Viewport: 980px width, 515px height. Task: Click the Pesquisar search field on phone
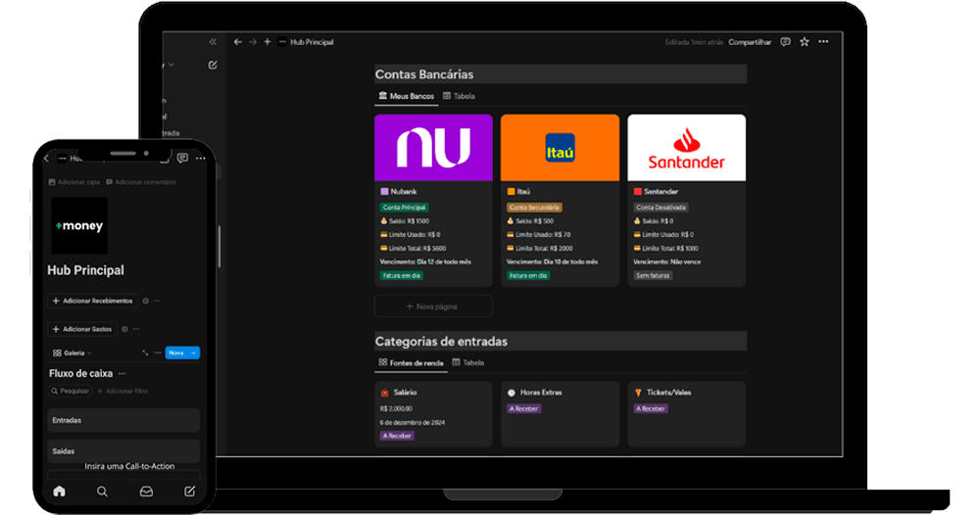(70, 392)
